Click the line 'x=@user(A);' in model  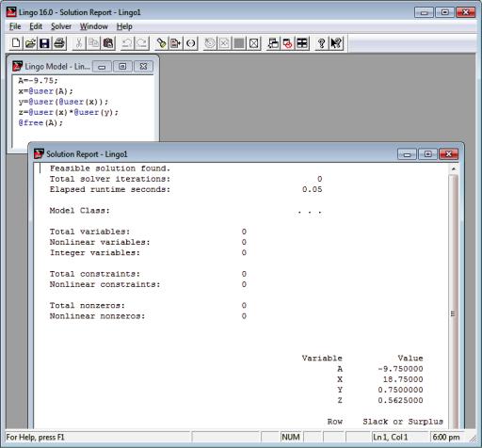pyautogui.click(x=45, y=91)
